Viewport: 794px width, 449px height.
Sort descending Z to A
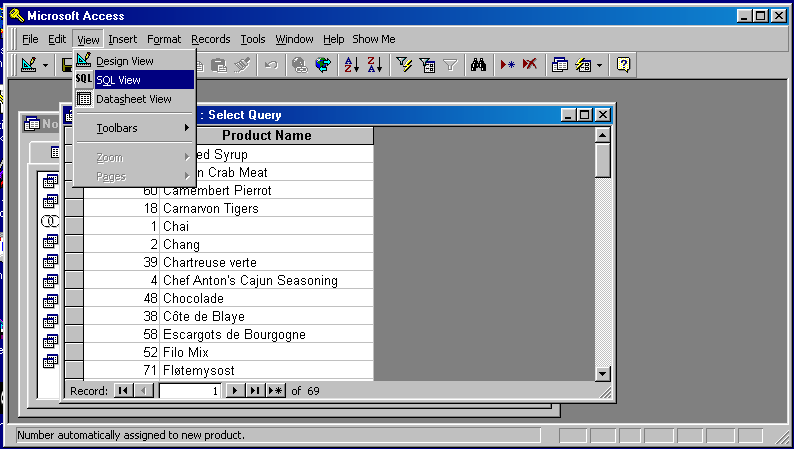[375, 65]
